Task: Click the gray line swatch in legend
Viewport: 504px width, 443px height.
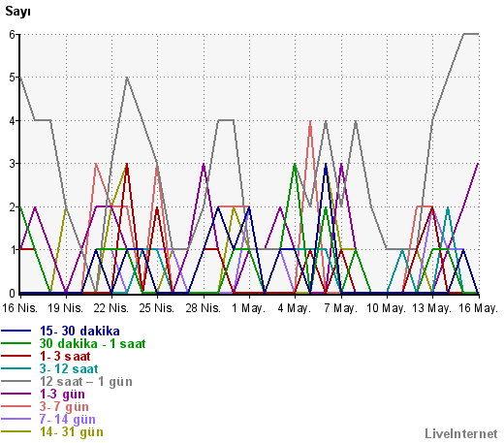Action: (16, 381)
